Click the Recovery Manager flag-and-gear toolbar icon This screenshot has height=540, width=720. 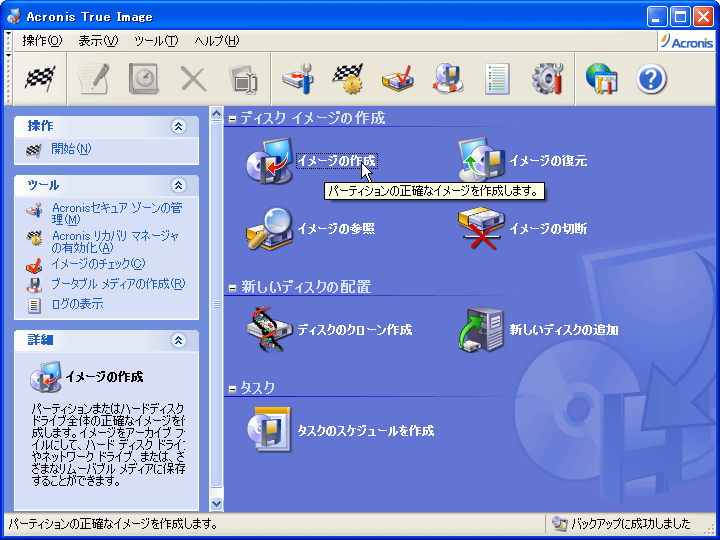point(348,79)
